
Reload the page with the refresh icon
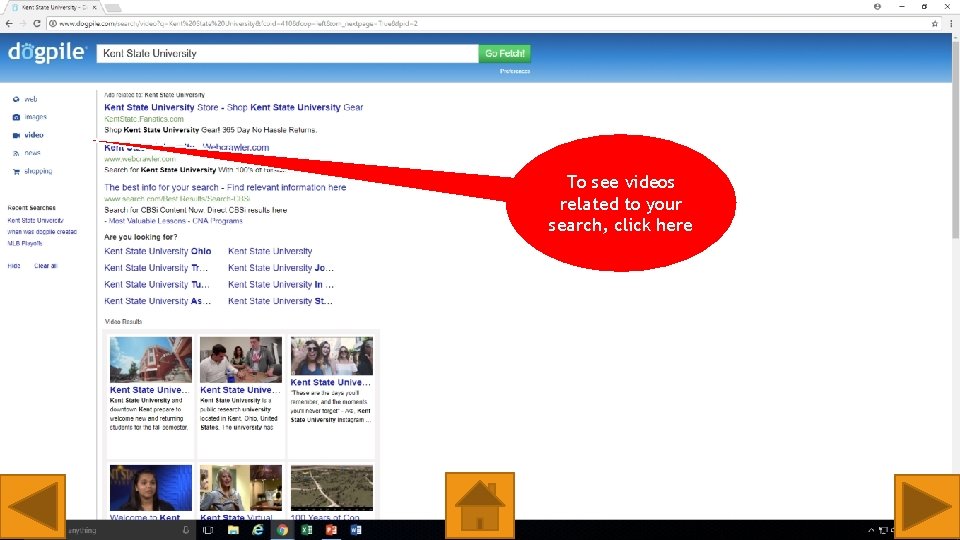(x=37, y=23)
